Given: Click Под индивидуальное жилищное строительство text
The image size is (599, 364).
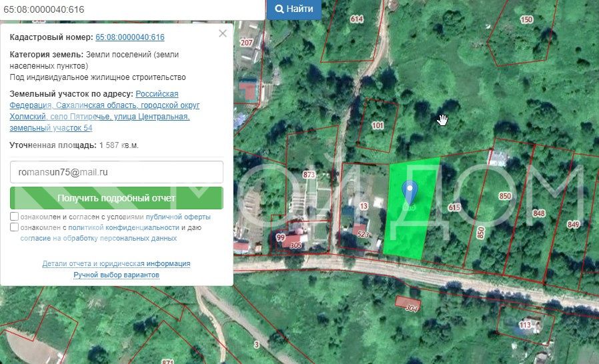Looking at the screenshot, I should point(98,77).
